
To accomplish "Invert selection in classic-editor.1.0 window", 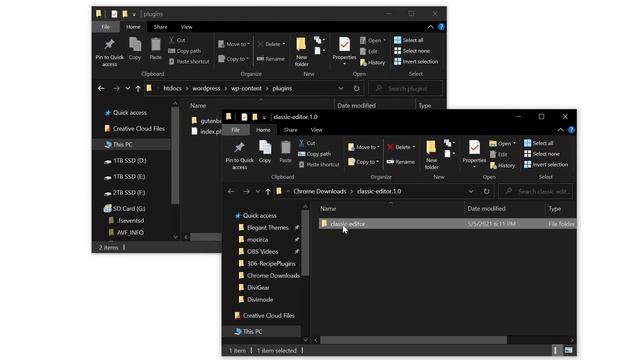I will tap(546, 164).
